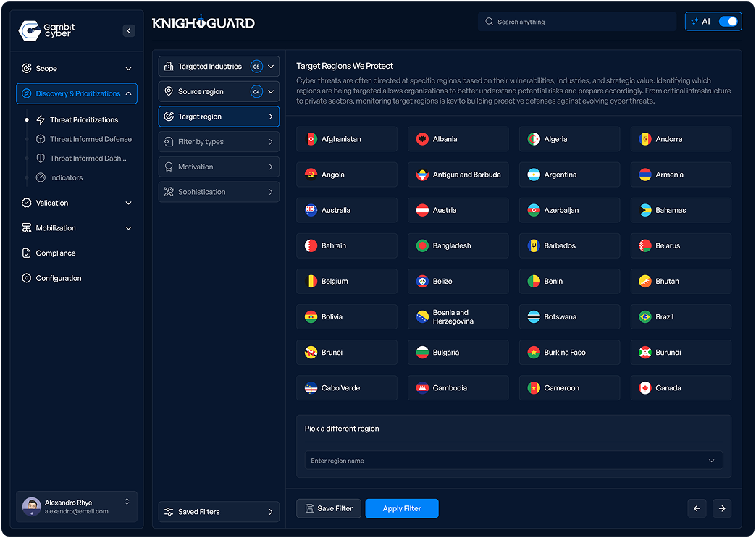Click the Compliance document icon
This screenshot has height=538, width=756.
pos(27,253)
